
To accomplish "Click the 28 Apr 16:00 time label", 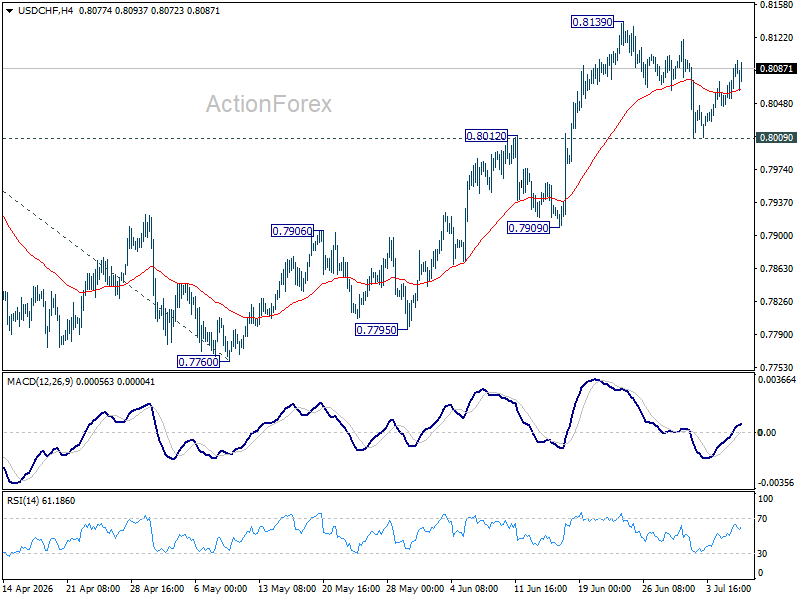I will 157,588.
